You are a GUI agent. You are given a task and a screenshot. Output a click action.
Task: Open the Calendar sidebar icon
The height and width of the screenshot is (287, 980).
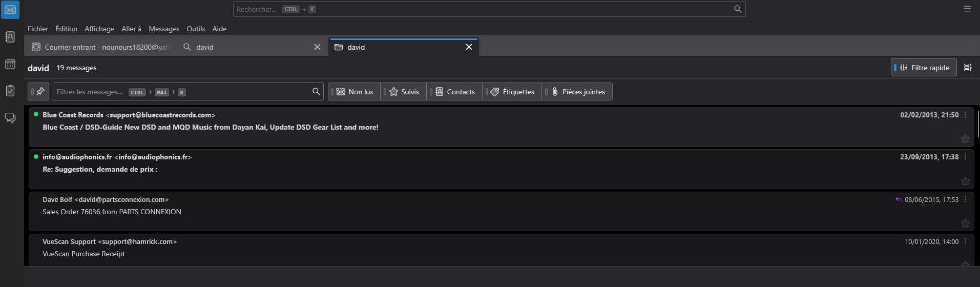(10, 64)
